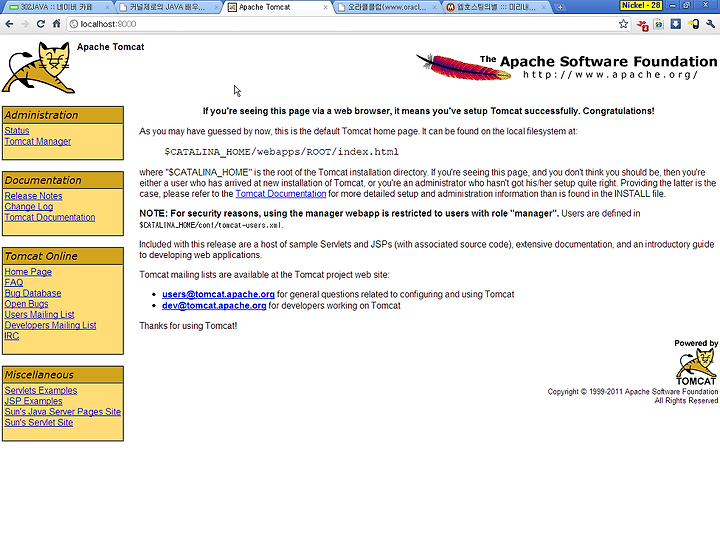This screenshot has width=720, height=542.
Task: Open Sun's Servlet Site link
Action: click(39, 422)
